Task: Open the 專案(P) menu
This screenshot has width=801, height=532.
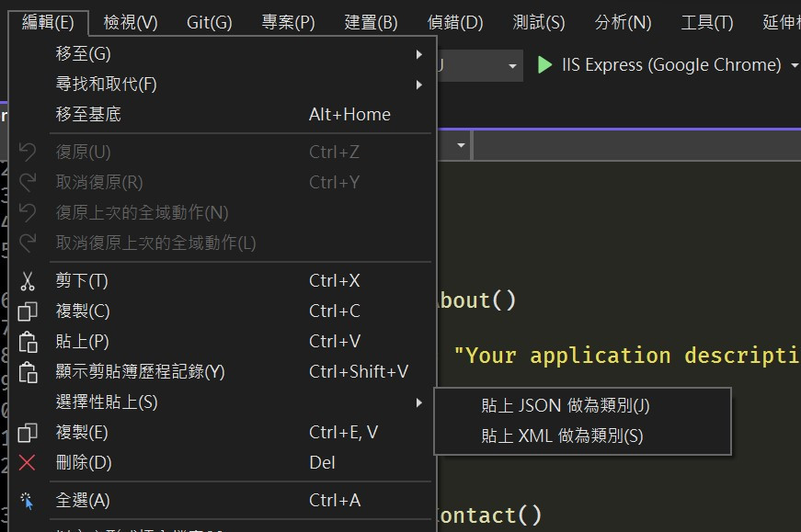Action: click(288, 22)
